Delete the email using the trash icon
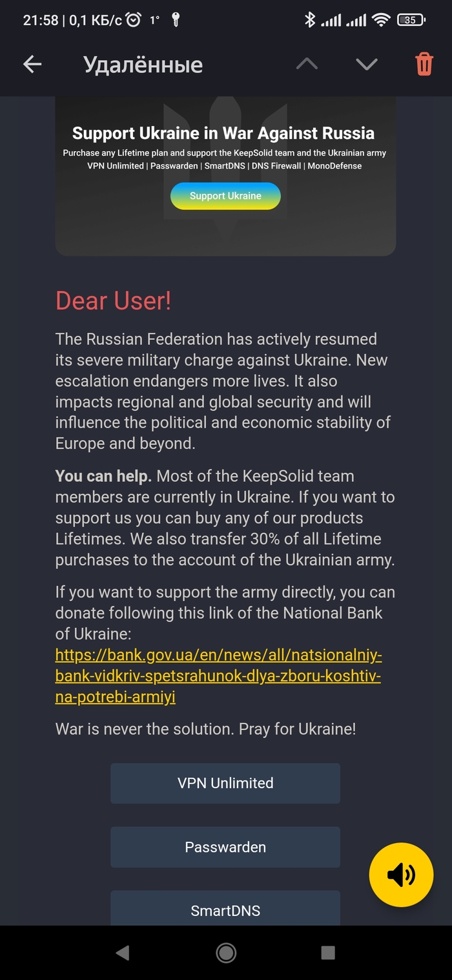This screenshot has width=452, height=980. pos(424,64)
